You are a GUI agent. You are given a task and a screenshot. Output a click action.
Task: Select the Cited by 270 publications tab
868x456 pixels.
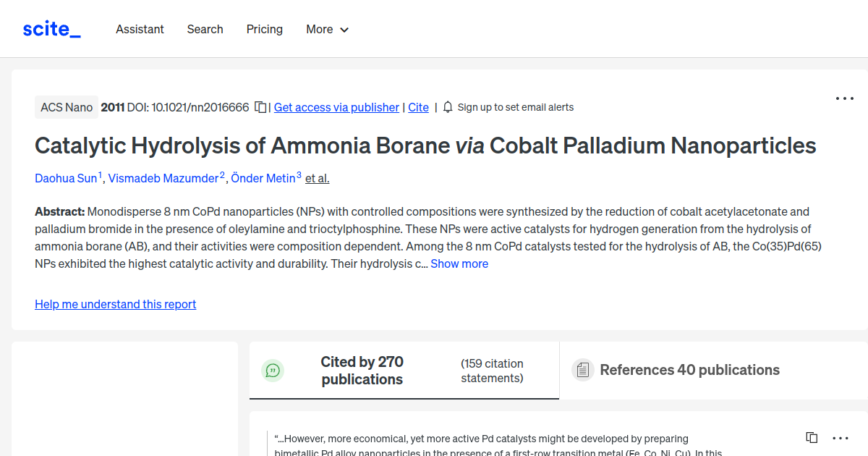coord(362,370)
